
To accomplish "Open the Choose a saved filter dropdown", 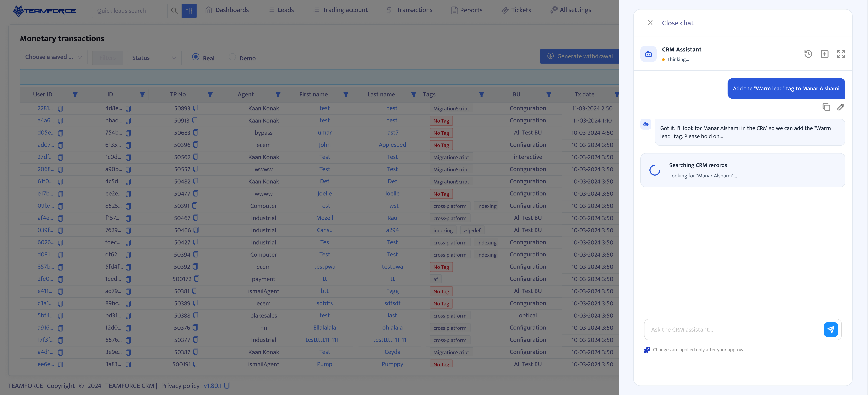I will coord(54,57).
